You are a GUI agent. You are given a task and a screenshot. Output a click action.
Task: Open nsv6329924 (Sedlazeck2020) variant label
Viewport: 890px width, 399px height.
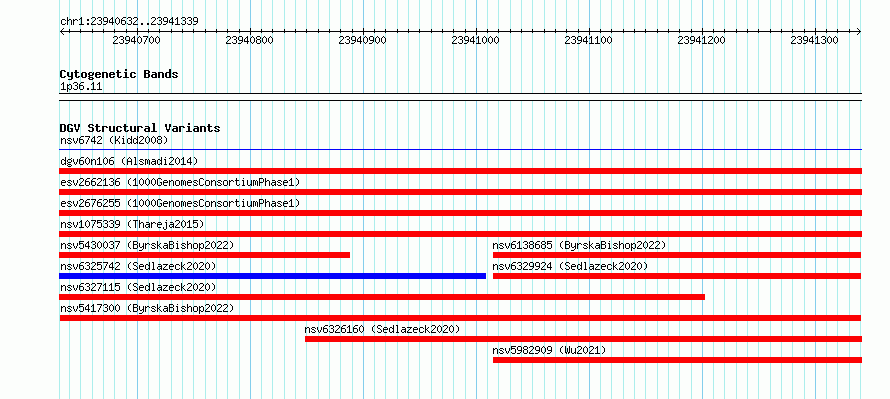point(570,266)
